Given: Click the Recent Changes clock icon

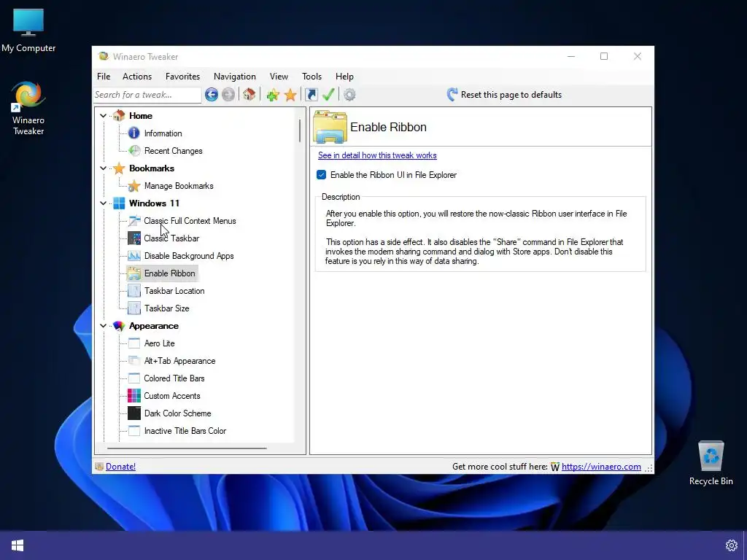Looking at the screenshot, I should tap(135, 151).
